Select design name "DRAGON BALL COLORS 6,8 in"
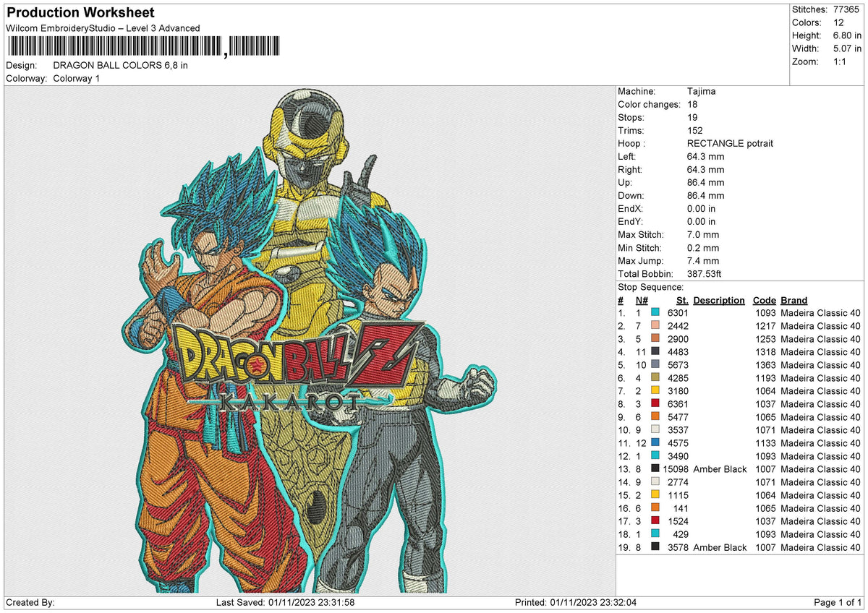 coord(121,65)
